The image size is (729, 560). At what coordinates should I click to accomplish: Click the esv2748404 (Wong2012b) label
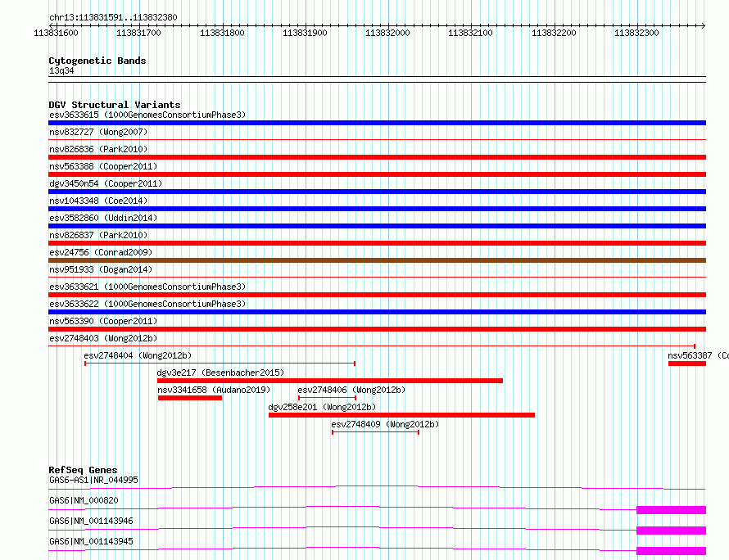pos(138,355)
